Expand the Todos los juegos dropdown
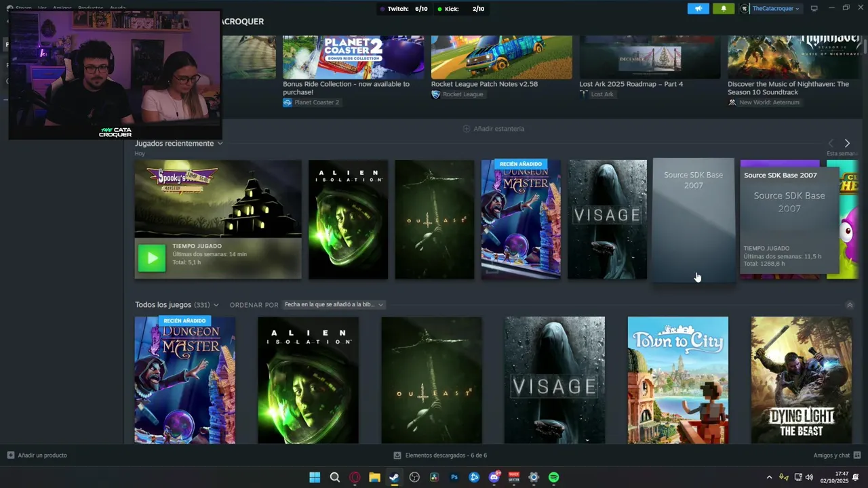This screenshot has width=868, height=488. [216, 305]
